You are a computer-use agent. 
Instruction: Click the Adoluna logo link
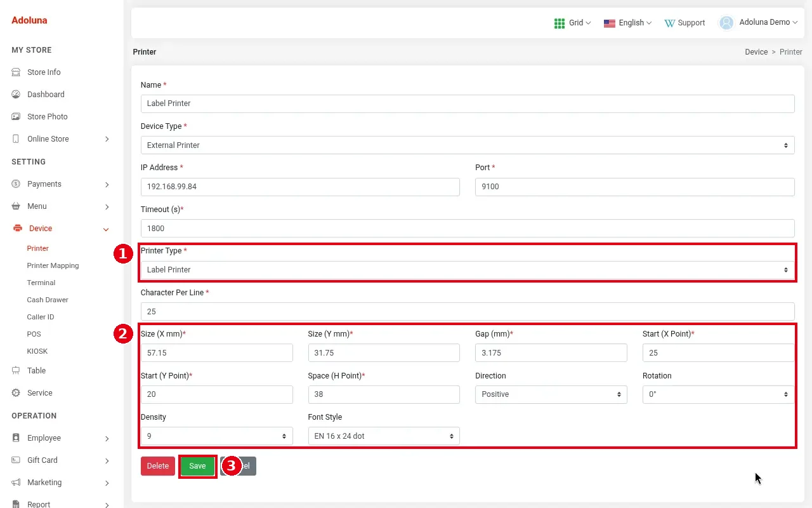click(x=29, y=20)
